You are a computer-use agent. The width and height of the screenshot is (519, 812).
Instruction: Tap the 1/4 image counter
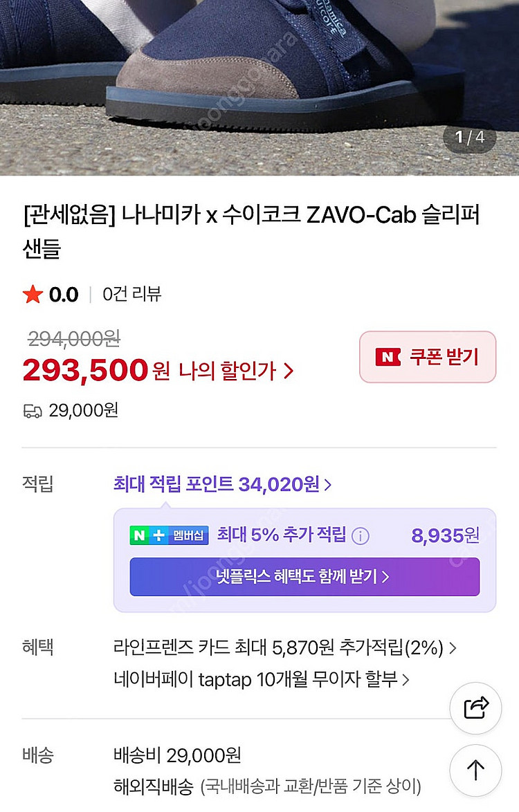point(469,136)
